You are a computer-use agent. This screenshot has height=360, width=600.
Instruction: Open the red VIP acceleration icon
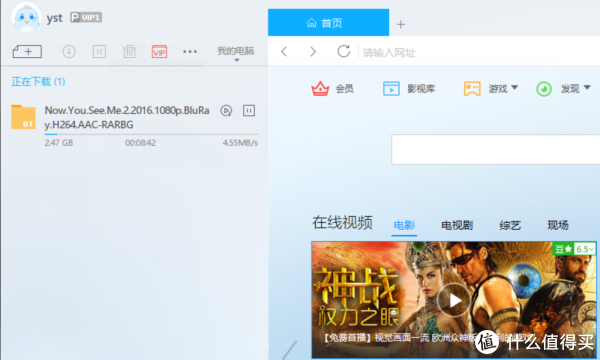tap(159, 51)
